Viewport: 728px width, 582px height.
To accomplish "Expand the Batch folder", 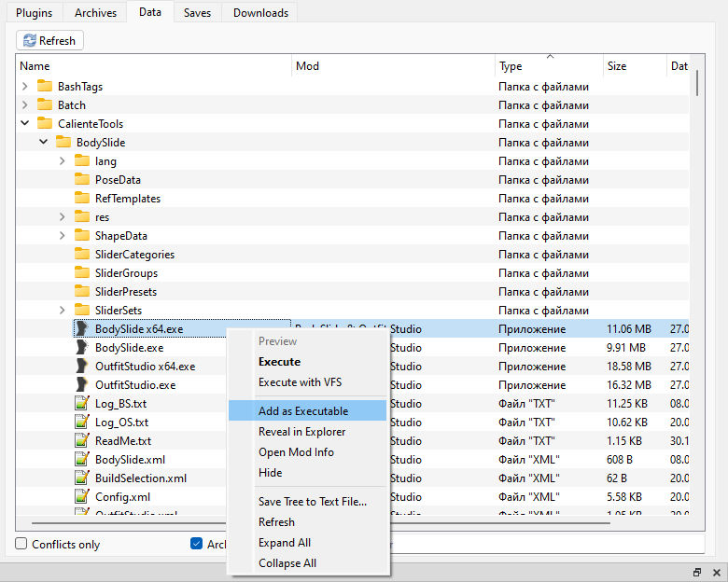I will [x=25, y=104].
